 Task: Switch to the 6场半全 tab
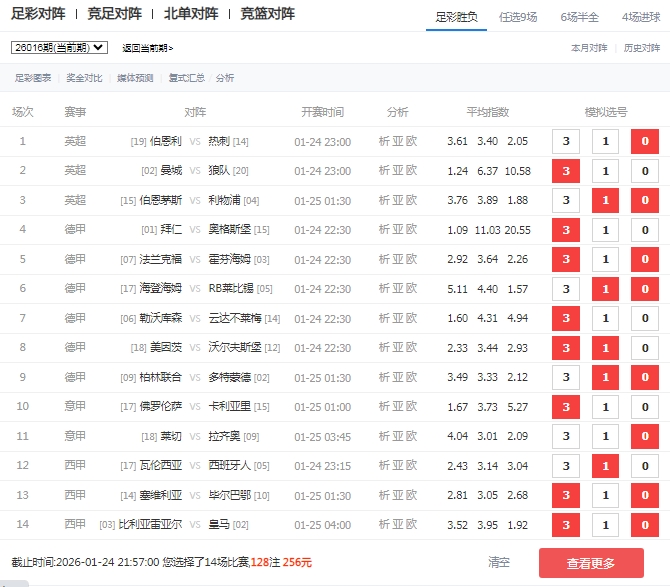[x=580, y=17]
